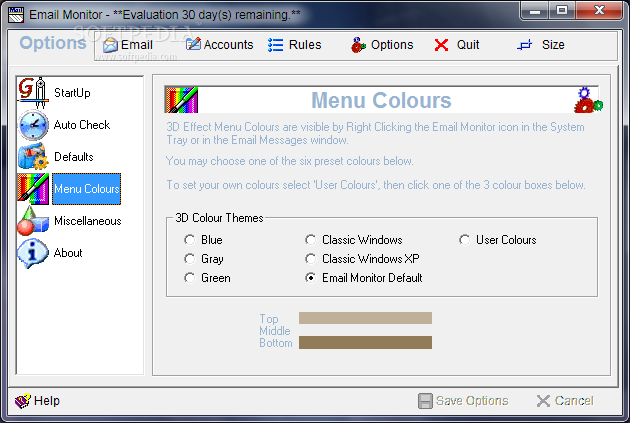Image resolution: width=630 pixels, height=423 pixels.
Task: Click the Cancel X icon
Action: [543, 401]
